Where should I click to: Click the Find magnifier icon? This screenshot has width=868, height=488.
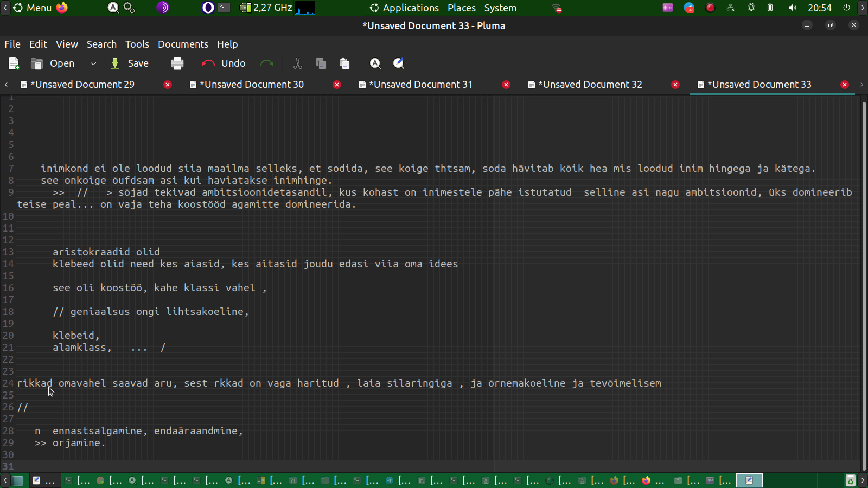tap(375, 63)
